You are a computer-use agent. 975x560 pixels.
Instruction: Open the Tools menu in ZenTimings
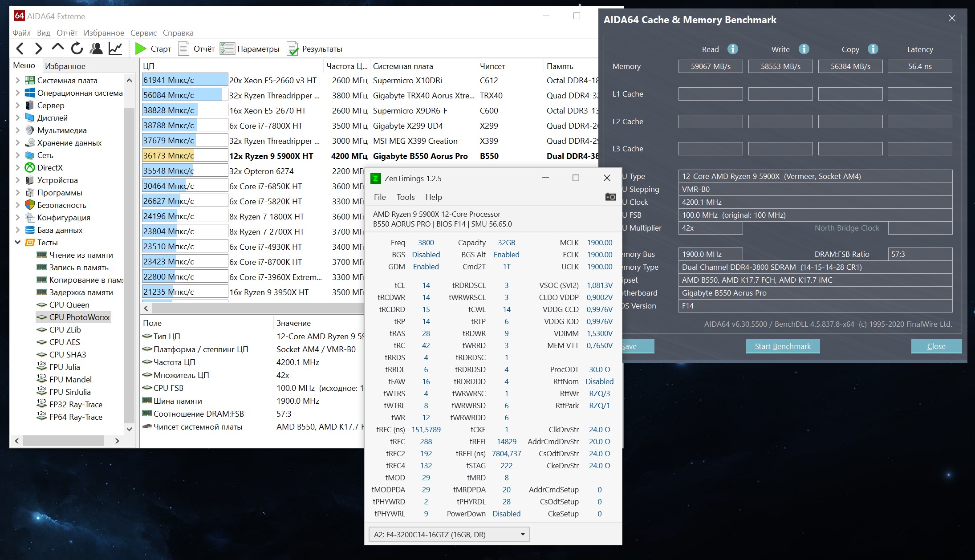click(x=405, y=197)
